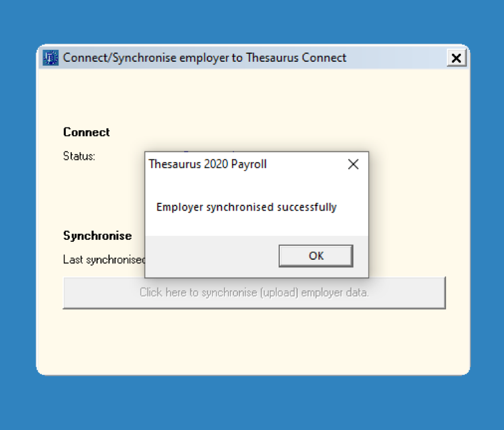504x430 pixels.
Task: Click the Synchronise section heading
Action: 97,235
